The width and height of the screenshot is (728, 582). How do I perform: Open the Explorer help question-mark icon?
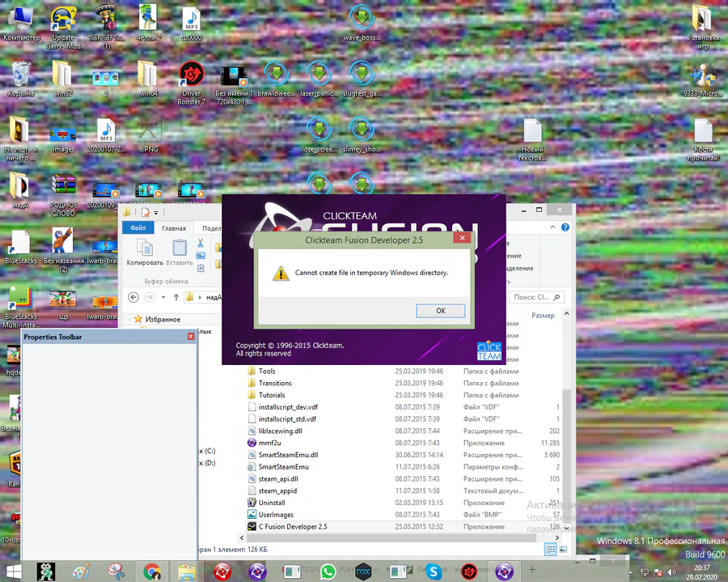(x=565, y=227)
